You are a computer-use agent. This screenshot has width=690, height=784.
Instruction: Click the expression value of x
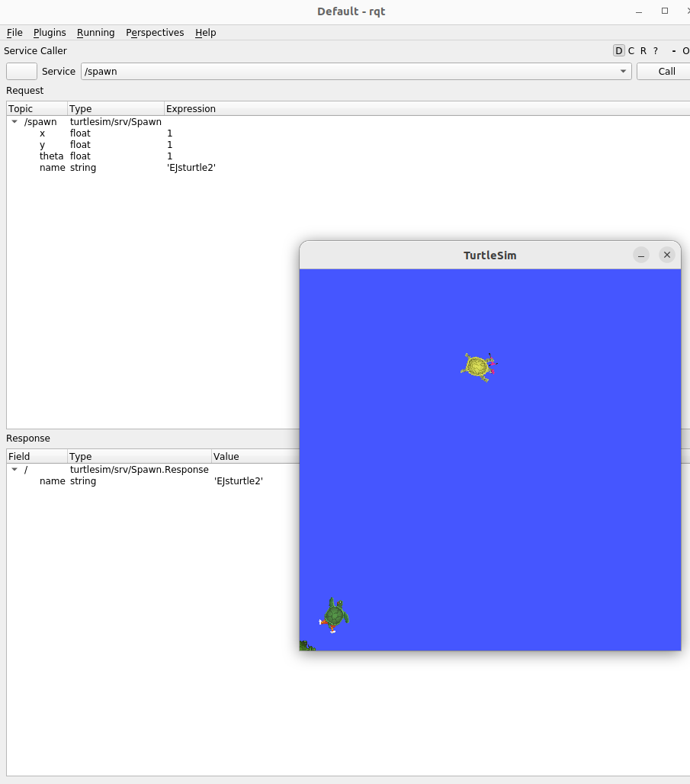click(x=169, y=133)
